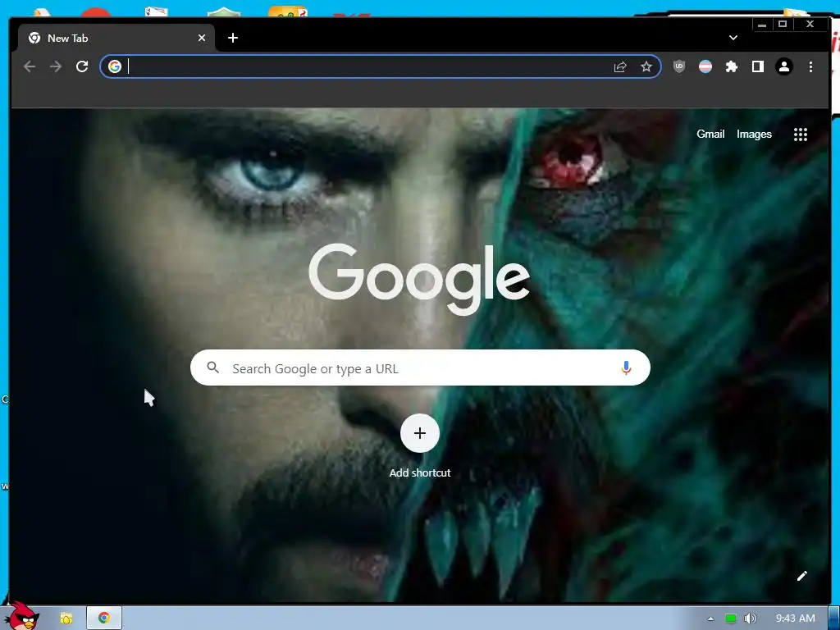Click the green tray status icon

(x=731, y=619)
